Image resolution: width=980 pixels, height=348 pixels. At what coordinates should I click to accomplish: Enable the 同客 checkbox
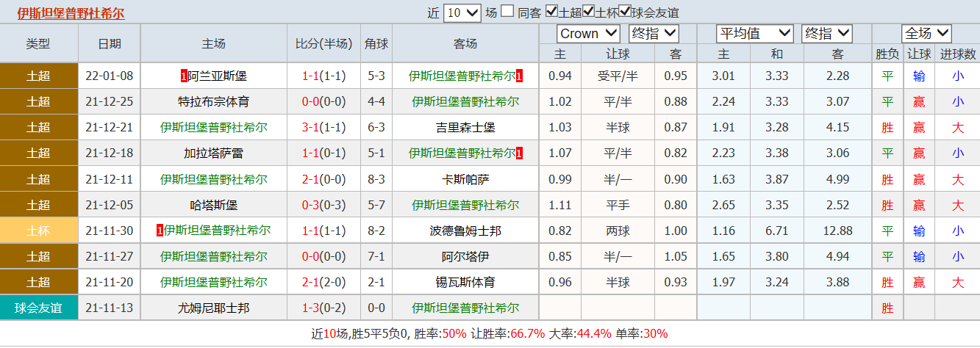coord(507,12)
